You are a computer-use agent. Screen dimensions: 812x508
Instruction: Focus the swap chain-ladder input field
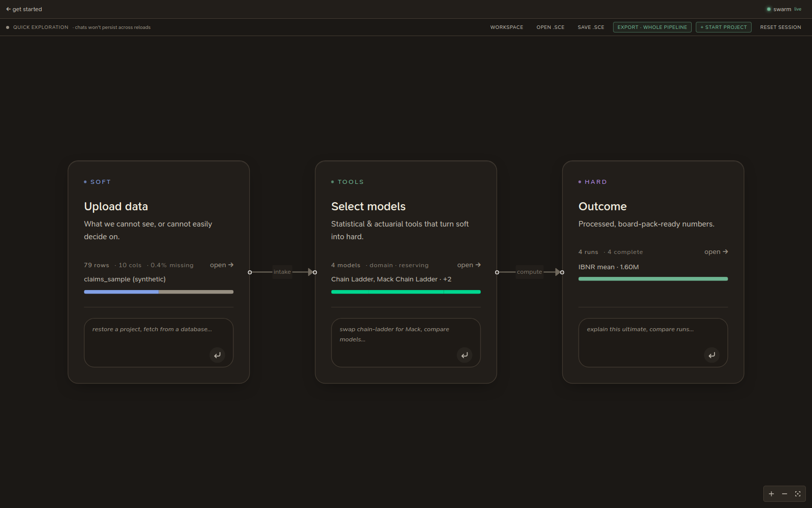click(x=405, y=343)
